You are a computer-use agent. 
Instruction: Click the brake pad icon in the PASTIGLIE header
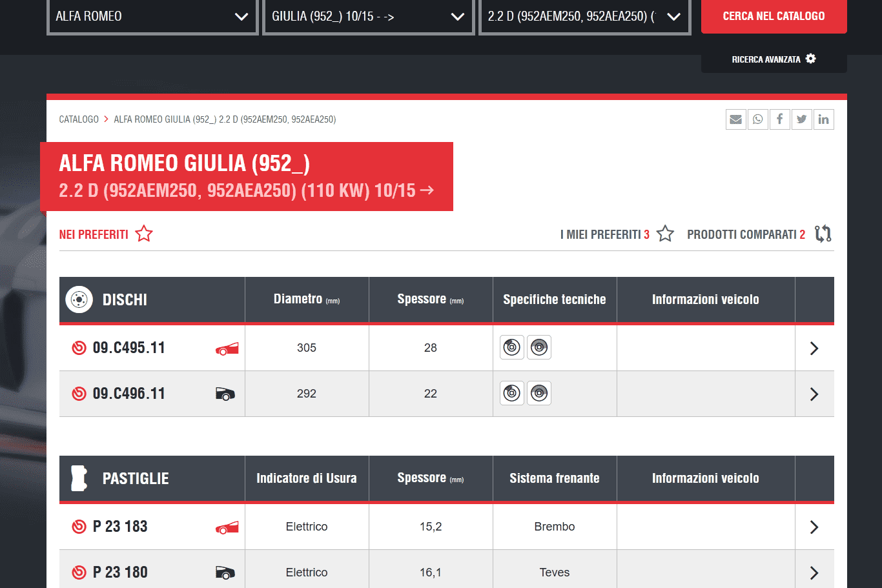[x=79, y=478]
